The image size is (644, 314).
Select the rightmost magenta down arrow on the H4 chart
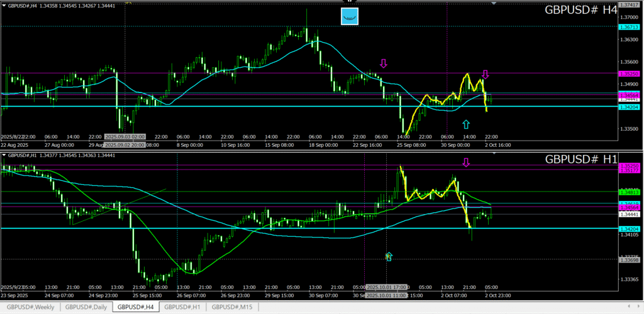(486, 75)
